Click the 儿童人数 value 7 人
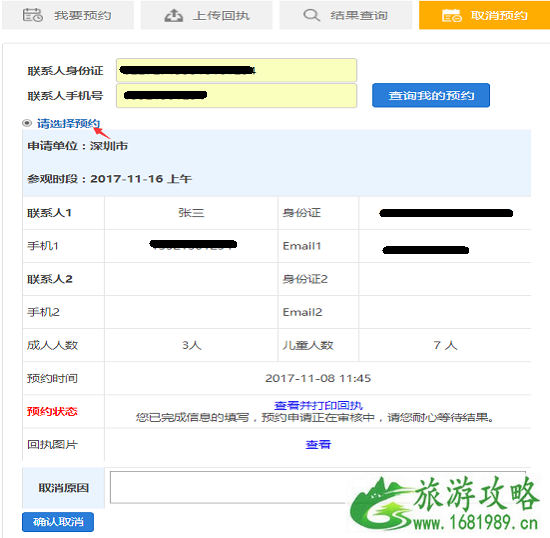 pyautogui.click(x=445, y=345)
